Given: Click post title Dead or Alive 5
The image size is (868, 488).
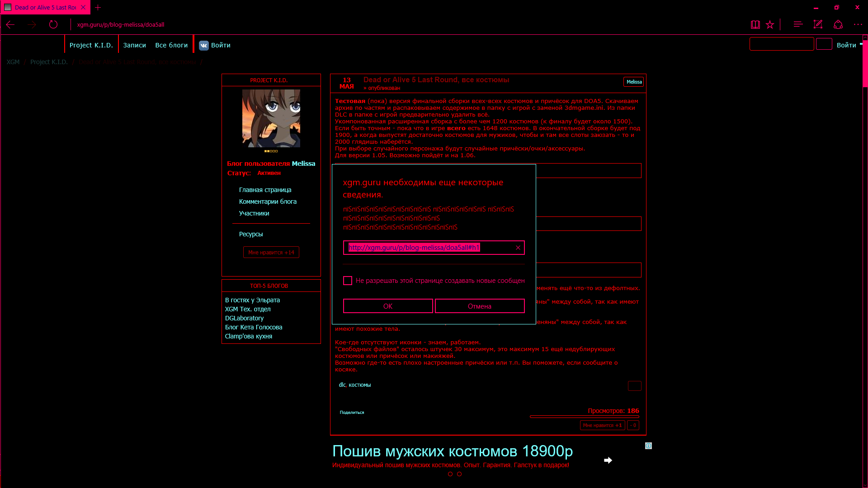Looking at the screenshot, I should (x=436, y=80).
